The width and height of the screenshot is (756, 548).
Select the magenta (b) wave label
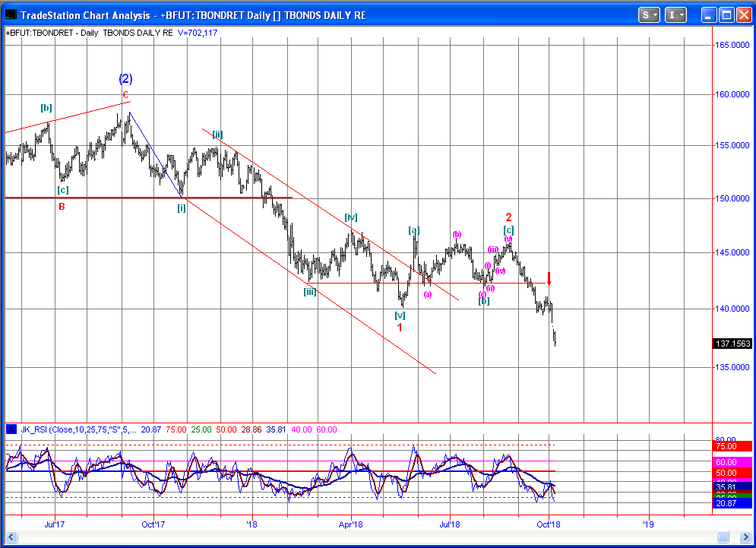(457, 234)
